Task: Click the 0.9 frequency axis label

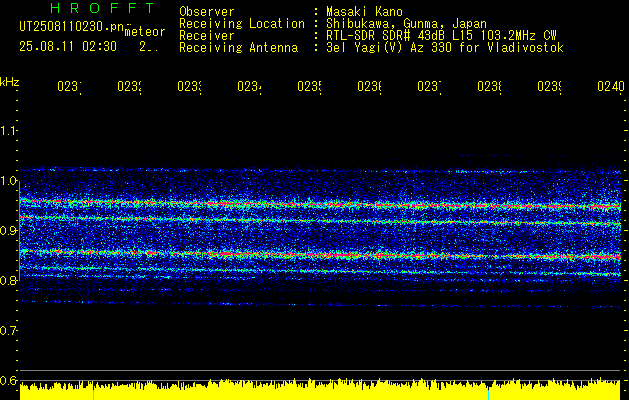Action: point(8,231)
